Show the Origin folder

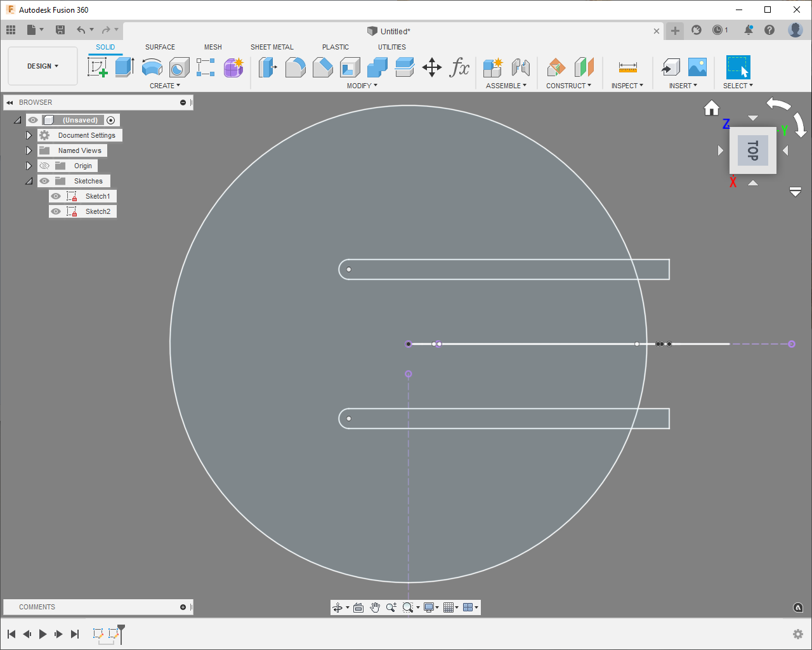(44, 166)
